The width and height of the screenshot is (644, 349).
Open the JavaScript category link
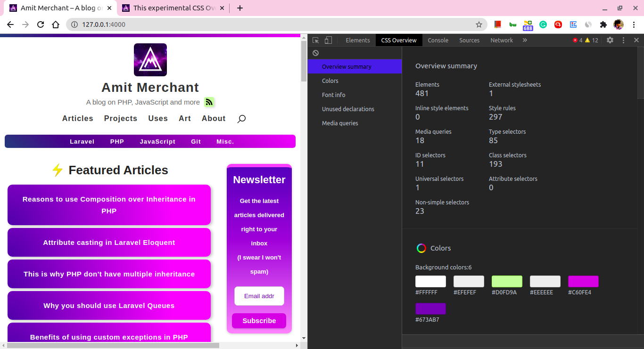point(157,141)
